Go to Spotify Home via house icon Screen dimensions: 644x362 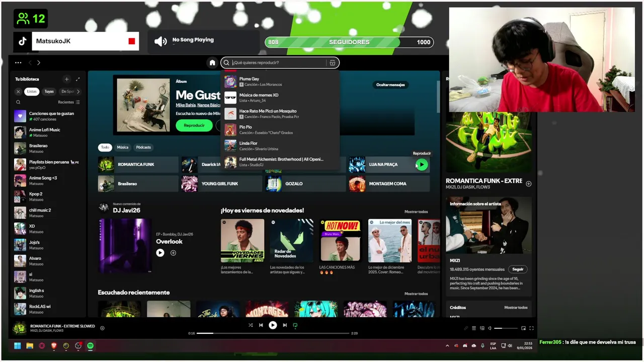coord(212,63)
